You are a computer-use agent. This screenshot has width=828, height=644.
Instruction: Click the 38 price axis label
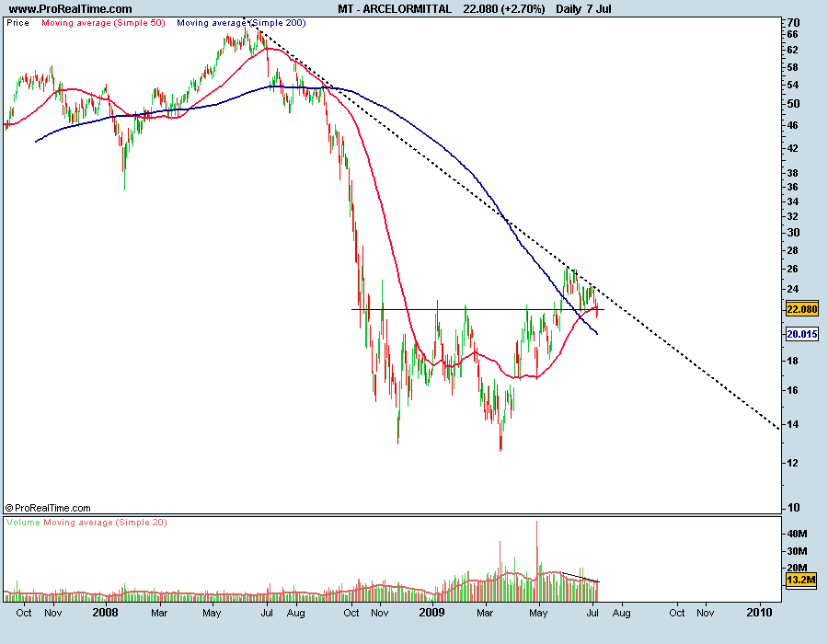pyautogui.click(x=793, y=173)
